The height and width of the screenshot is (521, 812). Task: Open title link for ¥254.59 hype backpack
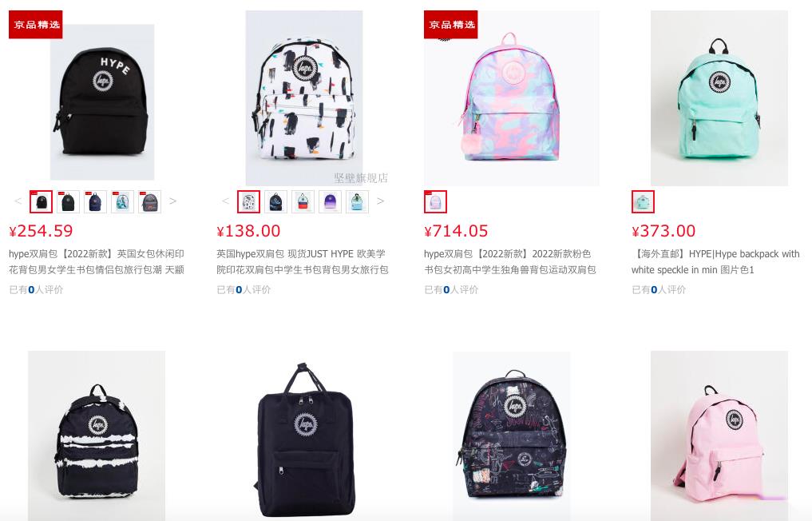click(x=97, y=262)
